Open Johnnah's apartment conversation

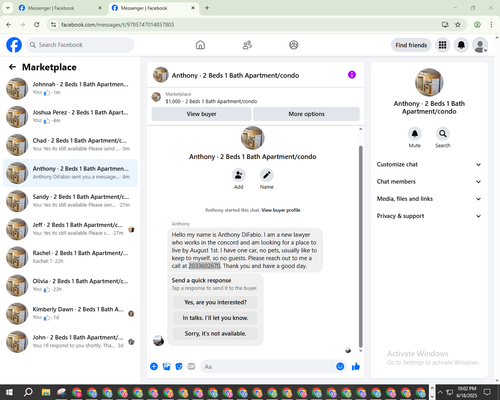(x=70, y=89)
